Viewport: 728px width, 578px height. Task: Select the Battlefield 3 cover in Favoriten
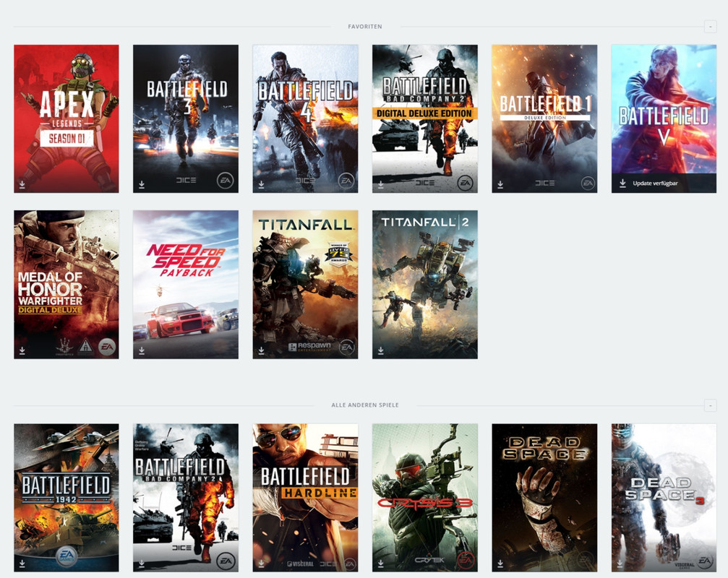186,118
